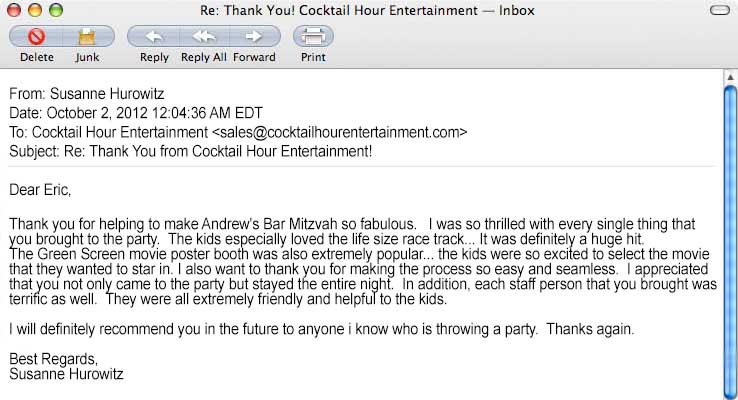
Task: Close the message window with the red button
Action: point(15,11)
